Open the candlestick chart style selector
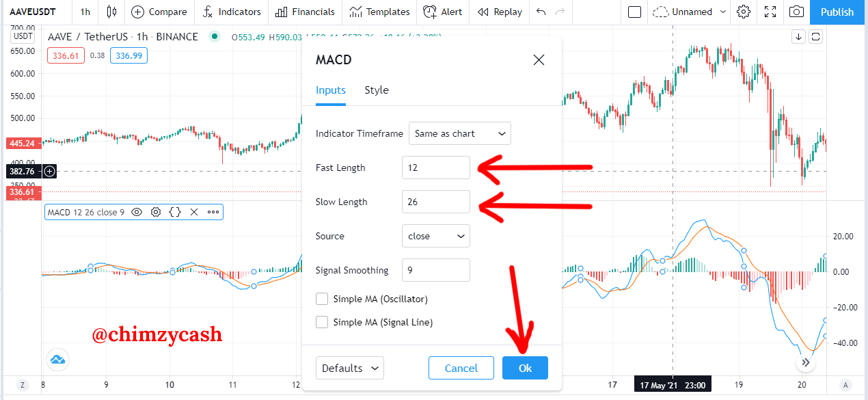868x400 pixels. point(112,12)
